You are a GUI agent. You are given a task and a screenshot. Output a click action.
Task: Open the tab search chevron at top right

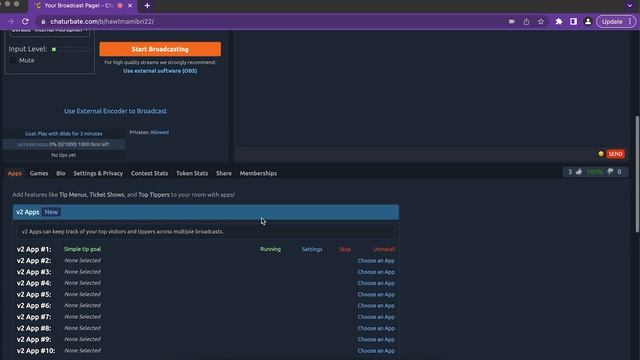[x=630, y=6]
